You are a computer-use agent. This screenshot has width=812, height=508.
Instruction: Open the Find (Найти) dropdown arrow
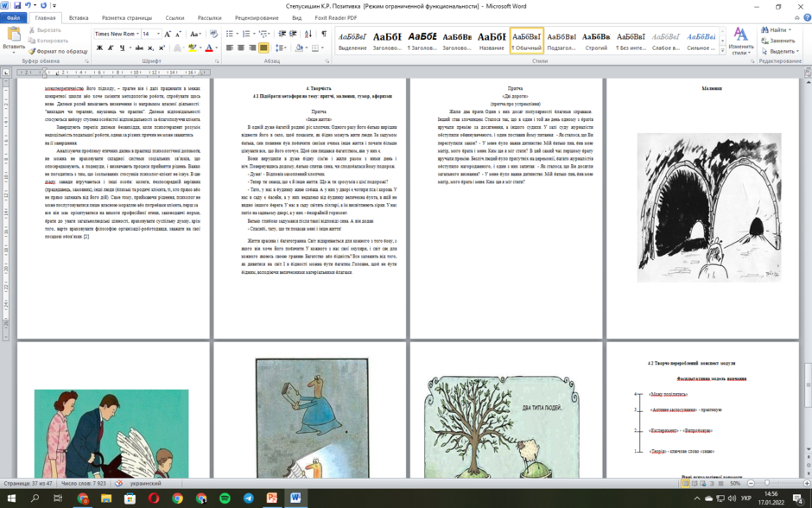pos(790,30)
